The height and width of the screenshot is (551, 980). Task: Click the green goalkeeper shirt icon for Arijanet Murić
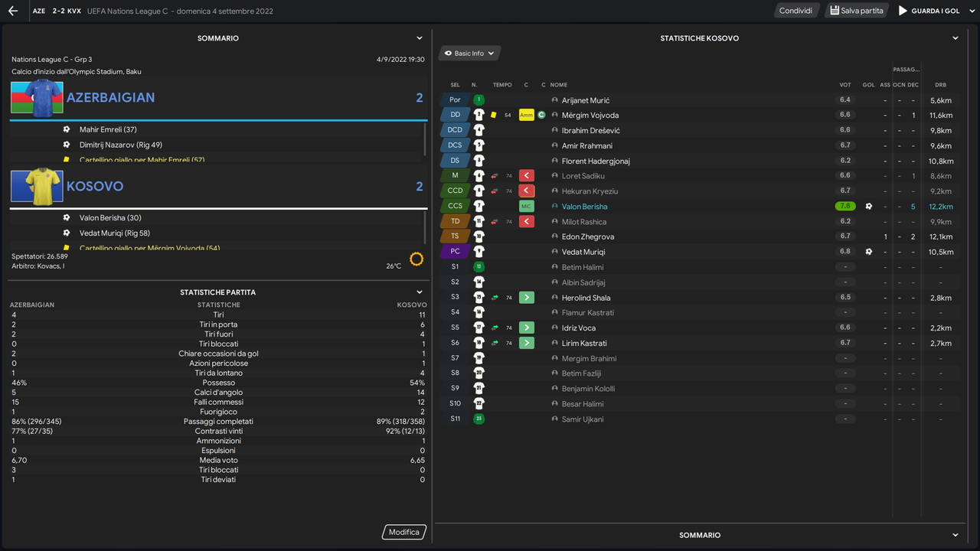tap(479, 99)
